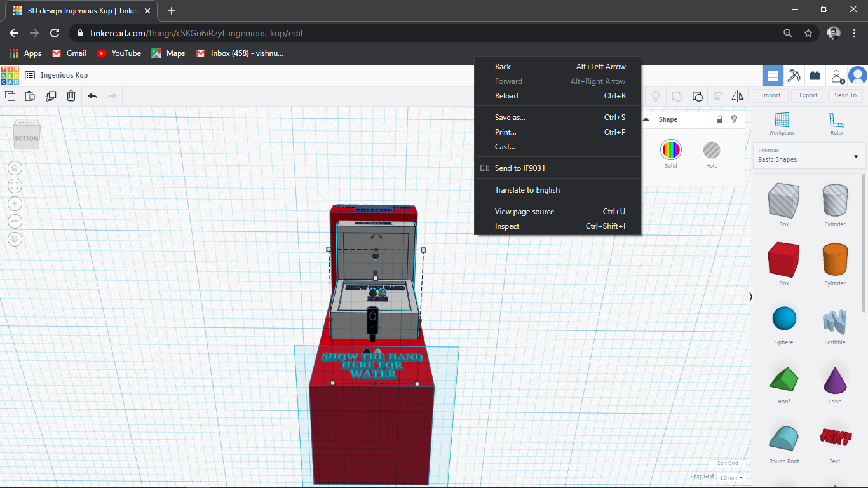Choose View page source menu entry
Screen dimensions: 868x488
click(x=557, y=212)
